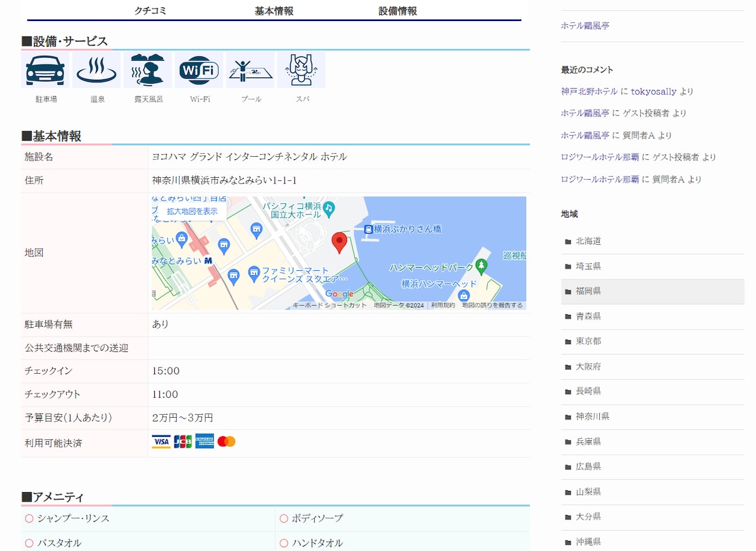756x551 pixels.
Task: Open ホテル鷗風亭 link at sidebar top
Action: (585, 26)
